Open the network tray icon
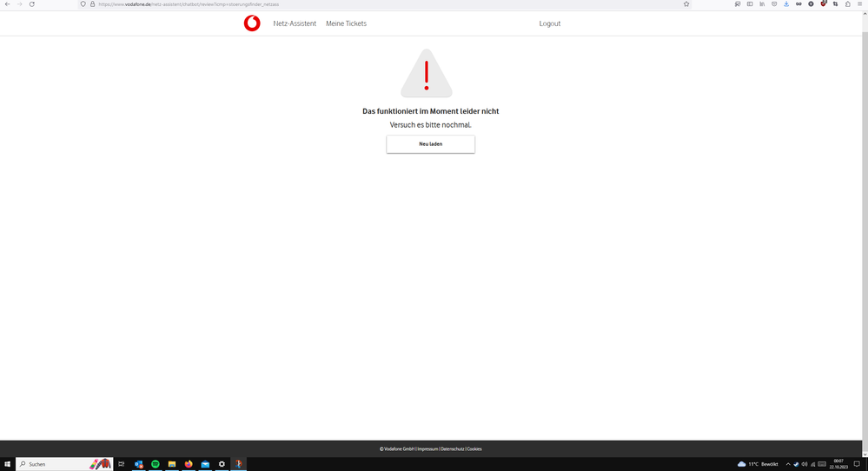The width and height of the screenshot is (868, 471). tap(813, 464)
